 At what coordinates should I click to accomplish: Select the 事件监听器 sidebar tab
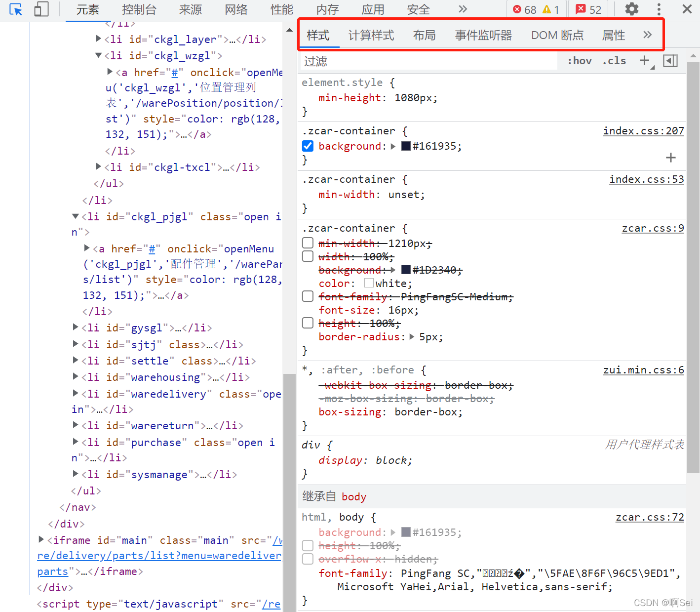(x=483, y=35)
